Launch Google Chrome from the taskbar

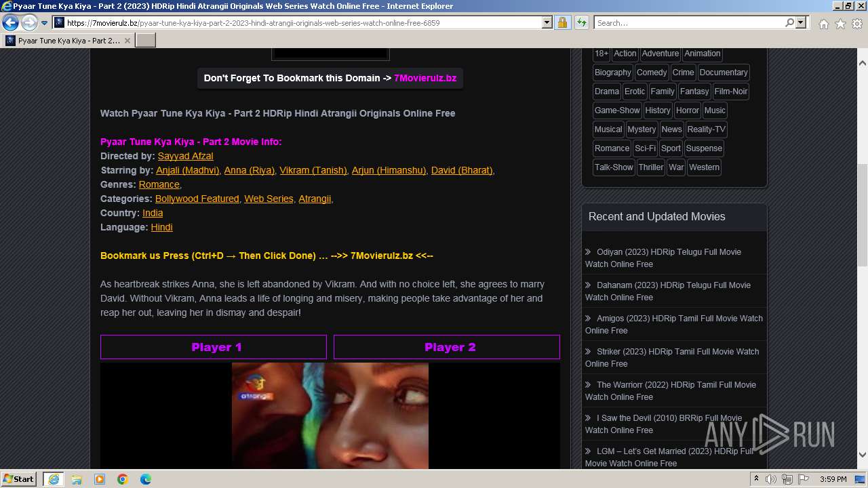pos(123,479)
